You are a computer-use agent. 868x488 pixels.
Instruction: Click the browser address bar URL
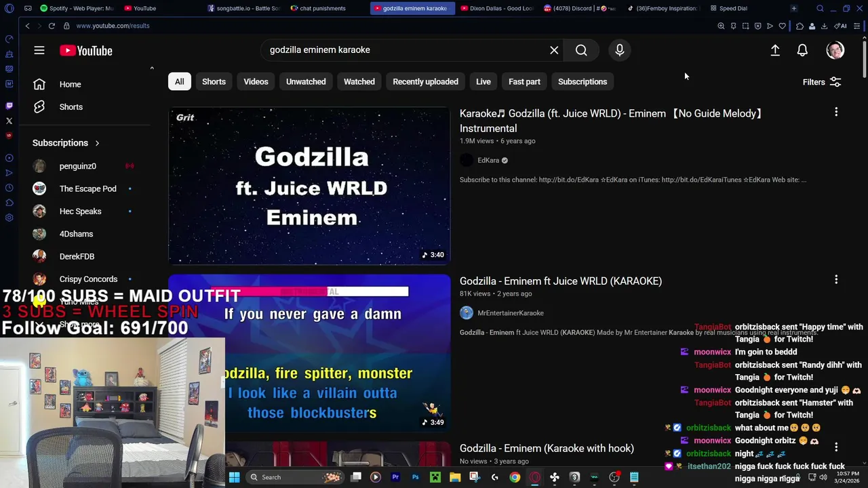click(x=113, y=26)
